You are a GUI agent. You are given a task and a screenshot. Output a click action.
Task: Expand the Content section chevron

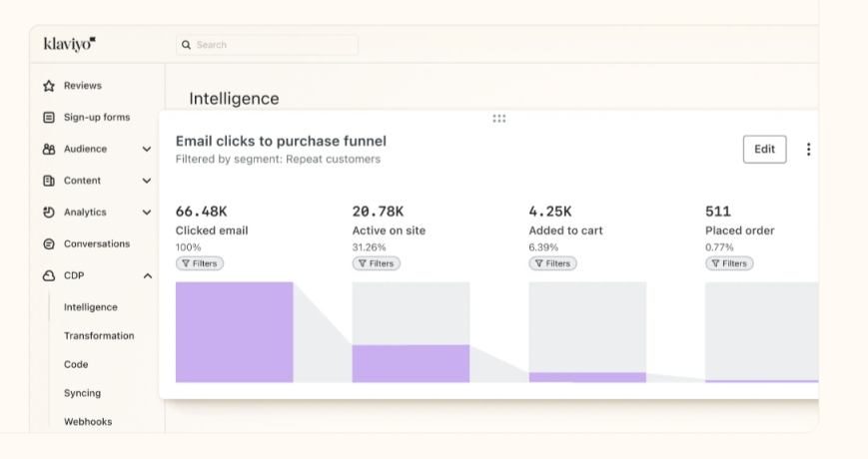(x=147, y=181)
